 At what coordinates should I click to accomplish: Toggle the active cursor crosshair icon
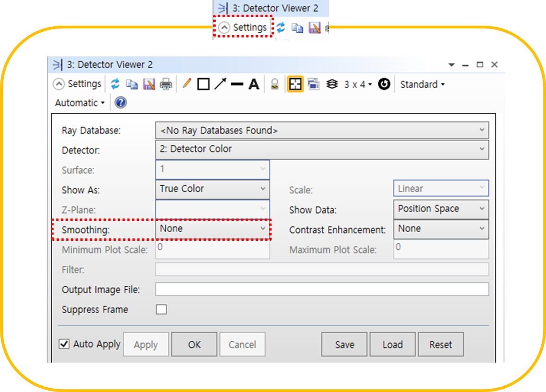[295, 84]
